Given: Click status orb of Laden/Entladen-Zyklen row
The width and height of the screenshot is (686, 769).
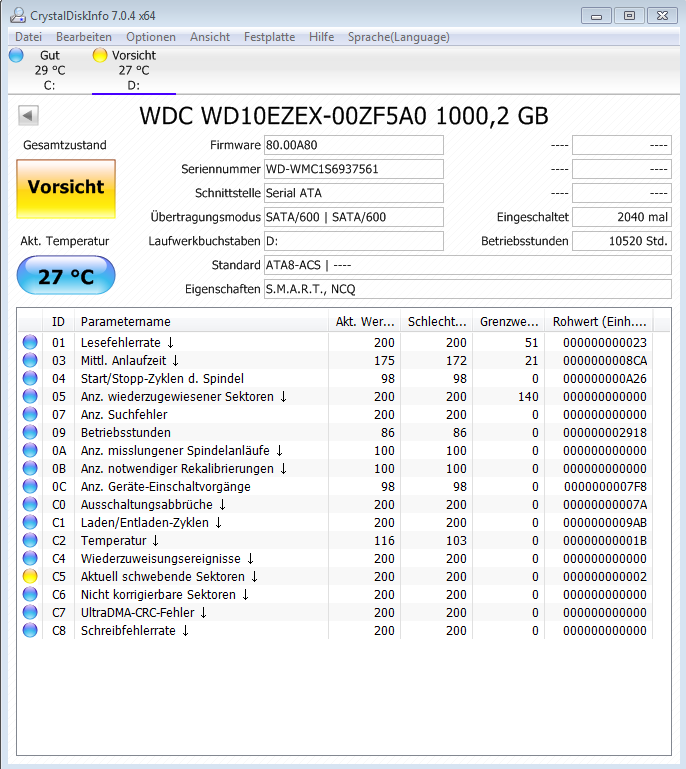Looking at the screenshot, I should coord(30,522).
